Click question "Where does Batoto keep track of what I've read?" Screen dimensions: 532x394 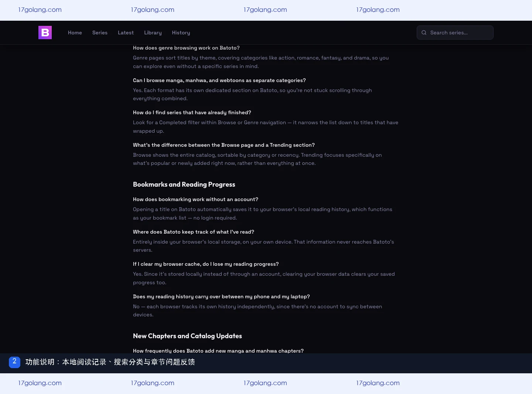[194, 232]
